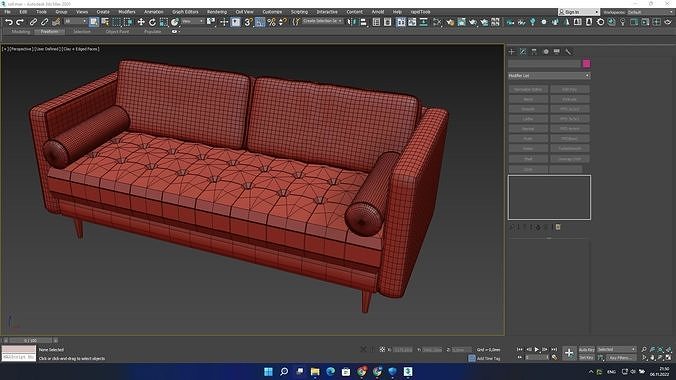Switch to the Object Paint ribbon tab
676x380 pixels.
point(117,31)
